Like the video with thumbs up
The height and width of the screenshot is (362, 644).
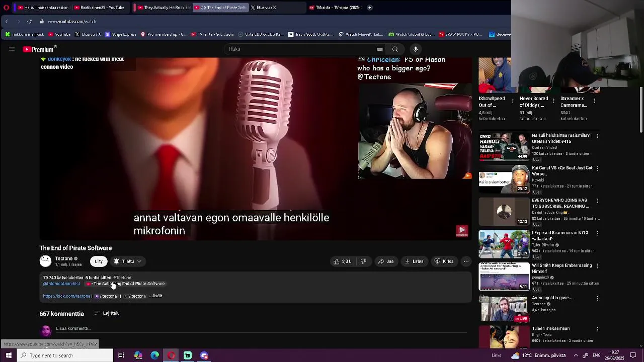pyautogui.click(x=342, y=261)
